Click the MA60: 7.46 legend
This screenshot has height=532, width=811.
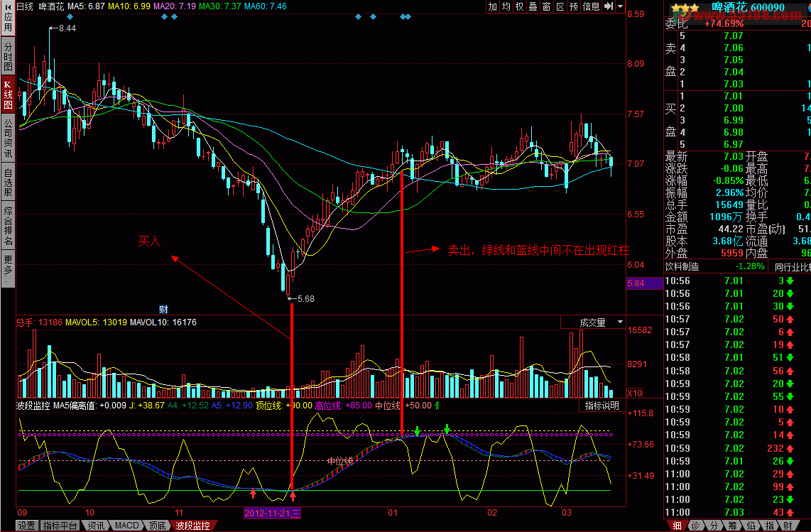tap(266, 6)
